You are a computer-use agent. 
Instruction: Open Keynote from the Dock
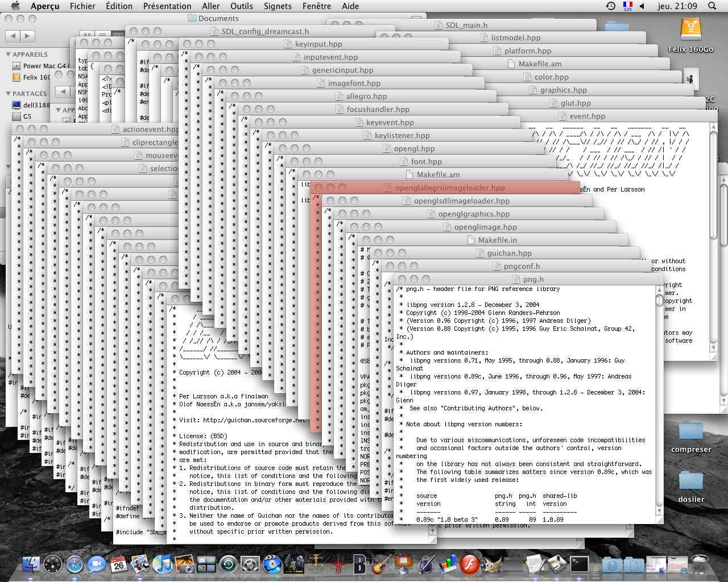pos(404,564)
